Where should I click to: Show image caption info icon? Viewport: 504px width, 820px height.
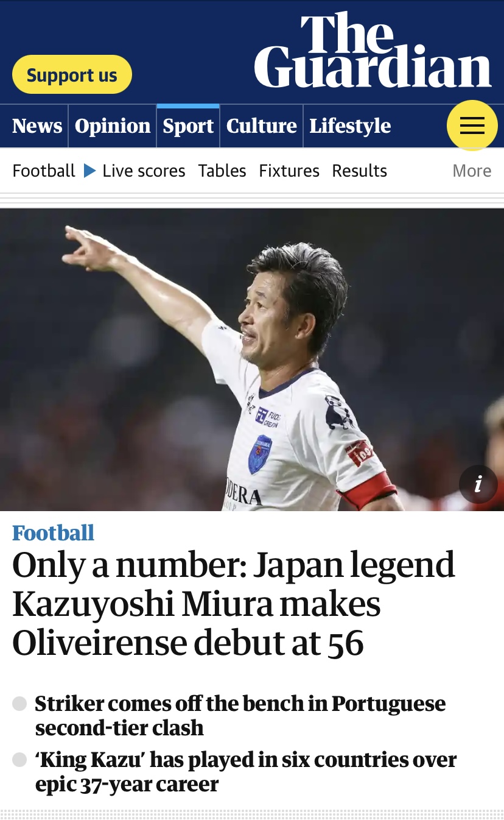pyautogui.click(x=478, y=484)
